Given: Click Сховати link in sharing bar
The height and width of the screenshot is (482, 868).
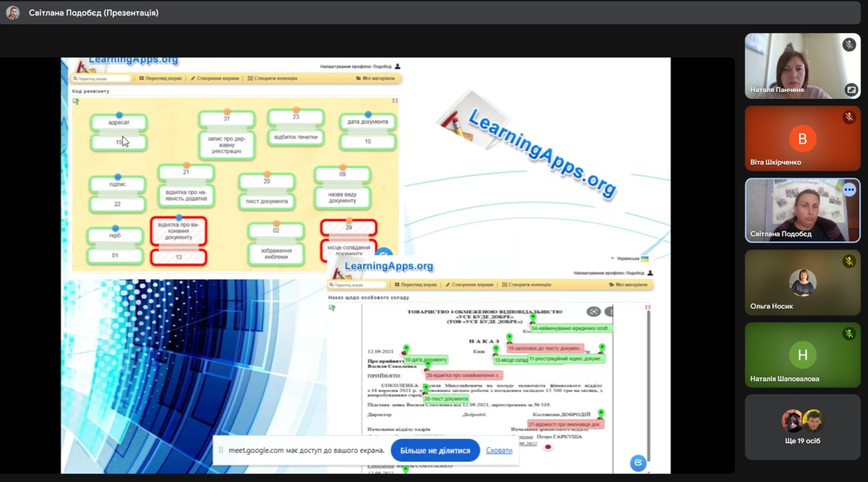Looking at the screenshot, I should point(499,450).
